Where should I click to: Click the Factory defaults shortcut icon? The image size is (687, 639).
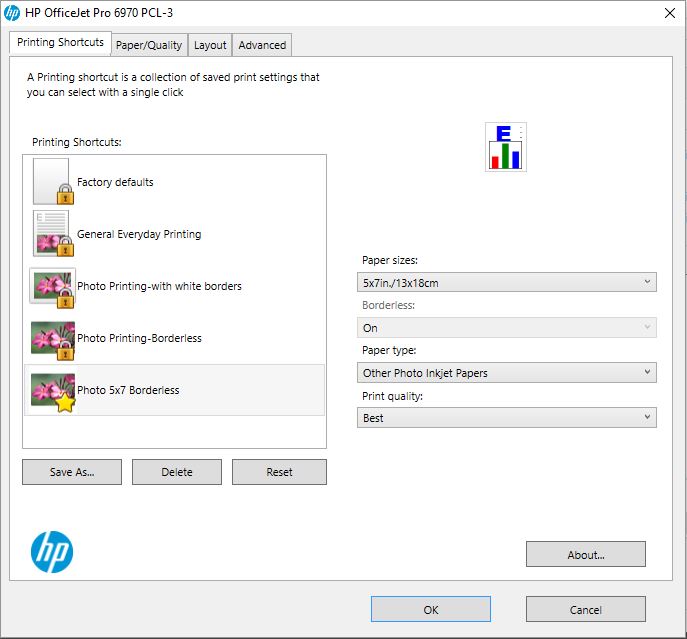[53, 181]
